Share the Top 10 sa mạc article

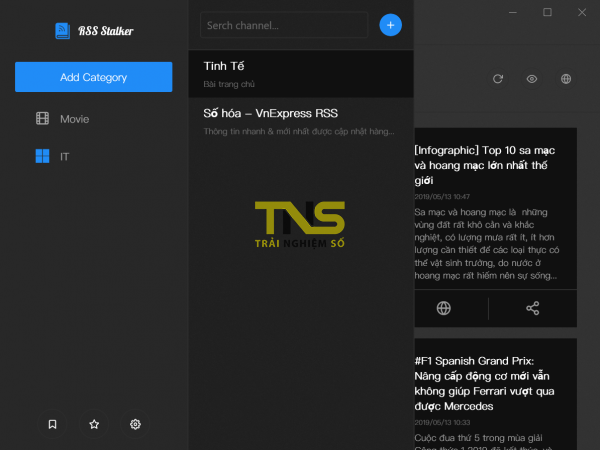(x=533, y=308)
